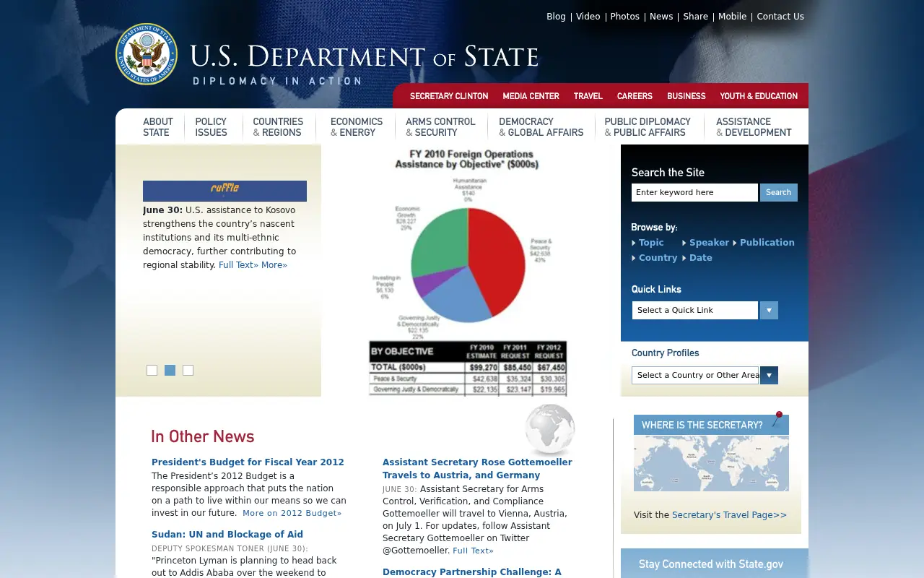
Task: Click the foreign assistance pie chart image
Action: (x=468, y=271)
